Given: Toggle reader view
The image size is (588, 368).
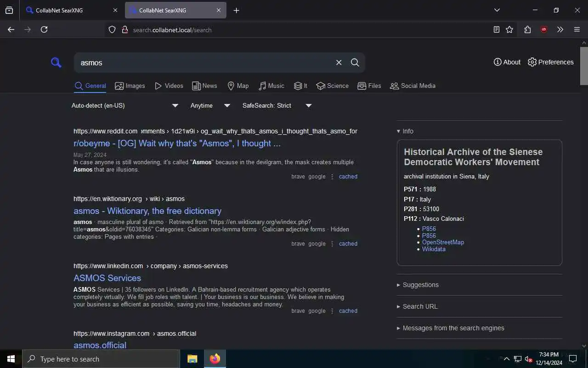Looking at the screenshot, I should pyautogui.click(x=497, y=29).
